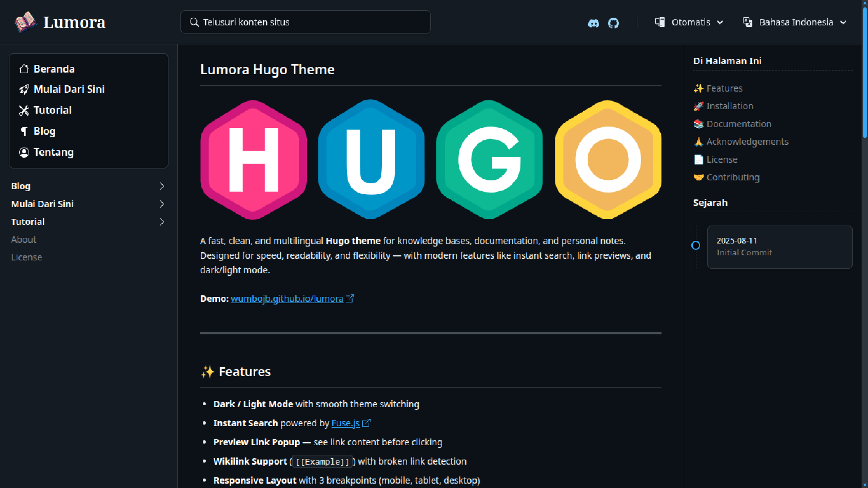Click the Lumora site title
The image size is (868, 488).
click(74, 22)
